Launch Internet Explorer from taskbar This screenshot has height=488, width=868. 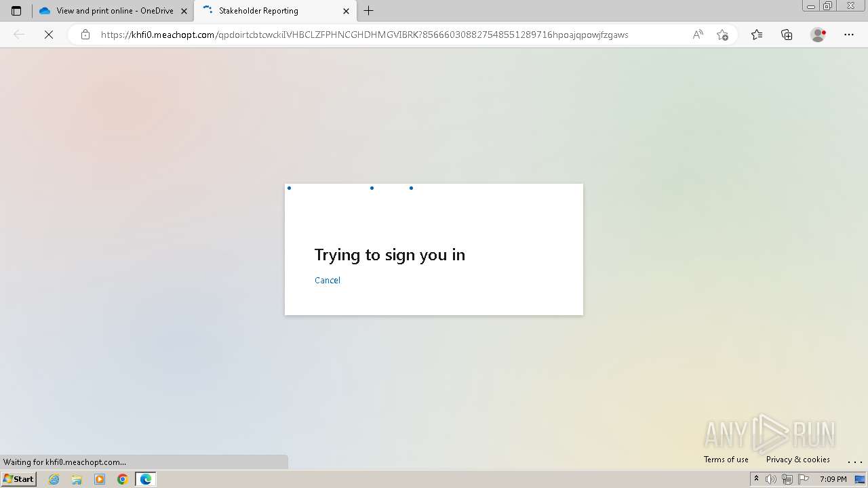54,479
